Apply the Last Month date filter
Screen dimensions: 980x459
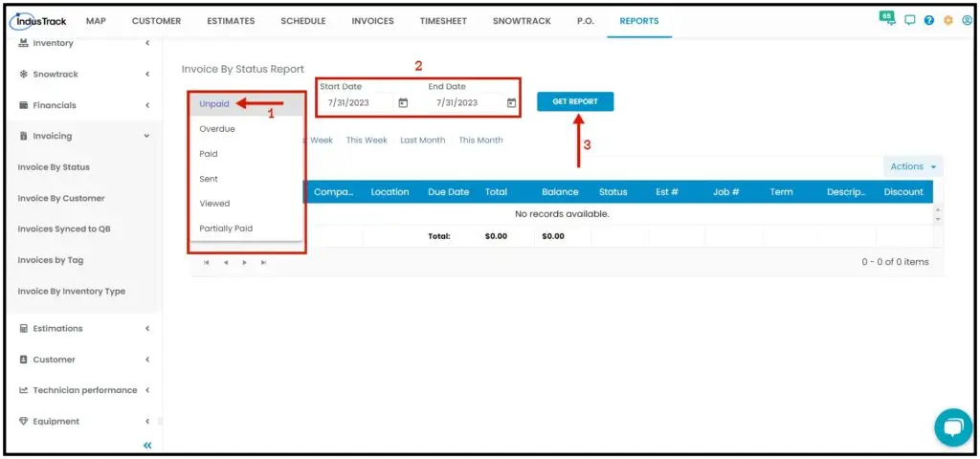[x=422, y=141]
